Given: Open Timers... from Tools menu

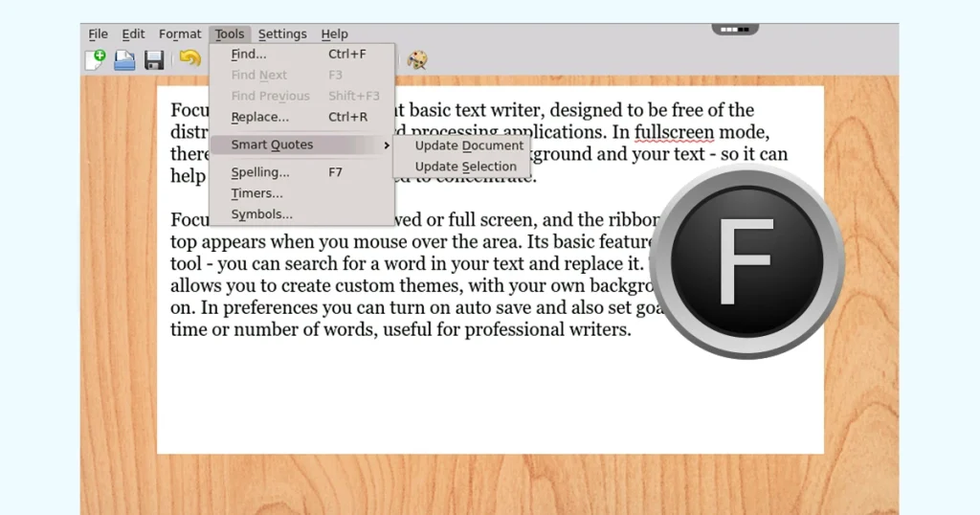Looking at the screenshot, I should pyautogui.click(x=302, y=193).
